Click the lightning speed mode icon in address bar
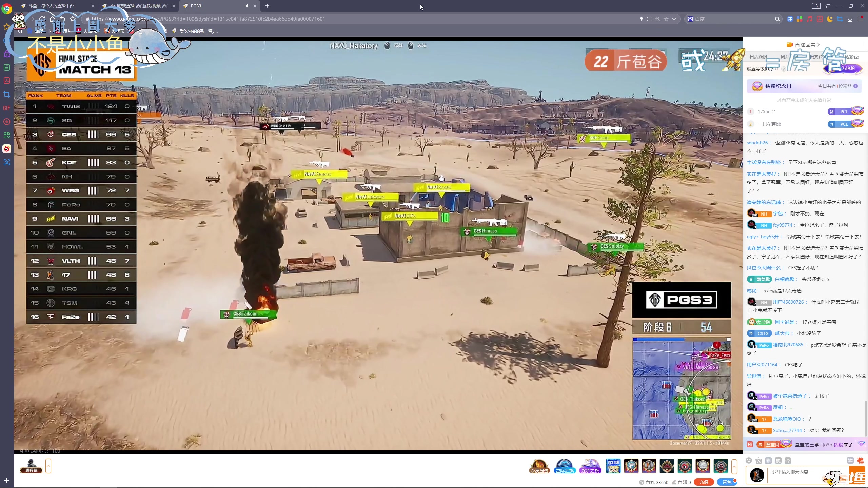This screenshot has height=488, width=868. (642, 19)
